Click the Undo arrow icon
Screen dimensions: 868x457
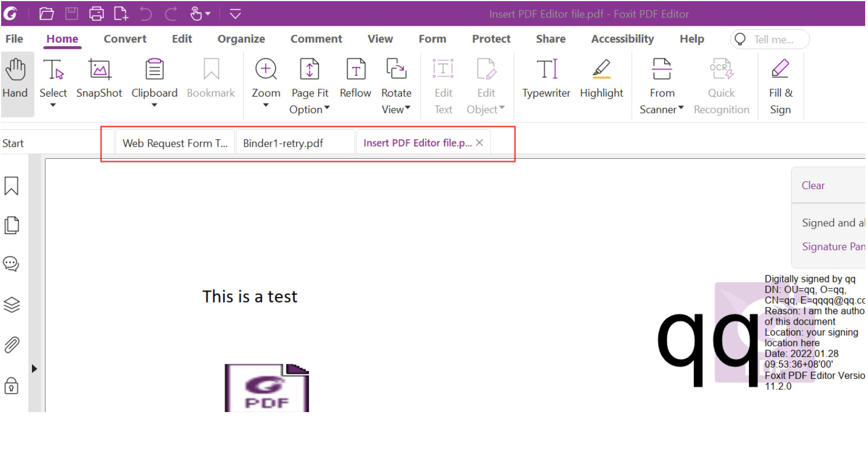pos(146,13)
